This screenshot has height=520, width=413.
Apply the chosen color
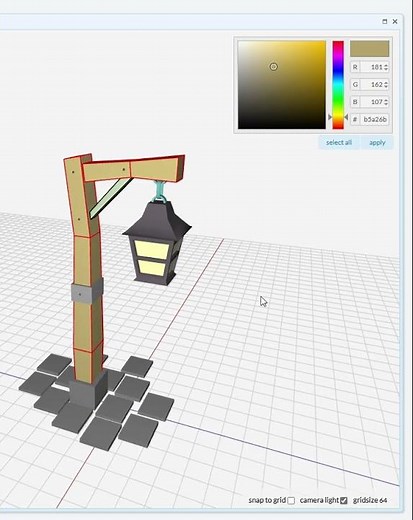click(377, 143)
